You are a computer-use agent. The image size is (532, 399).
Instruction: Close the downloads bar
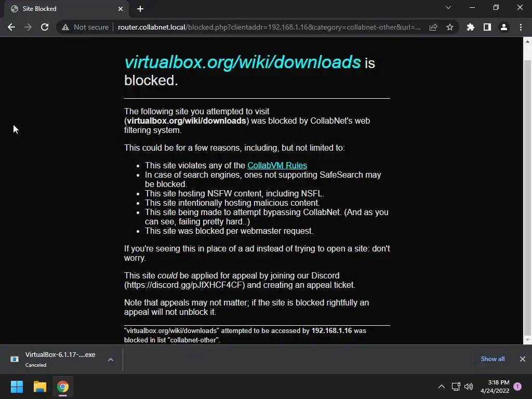tap(523, 359)
